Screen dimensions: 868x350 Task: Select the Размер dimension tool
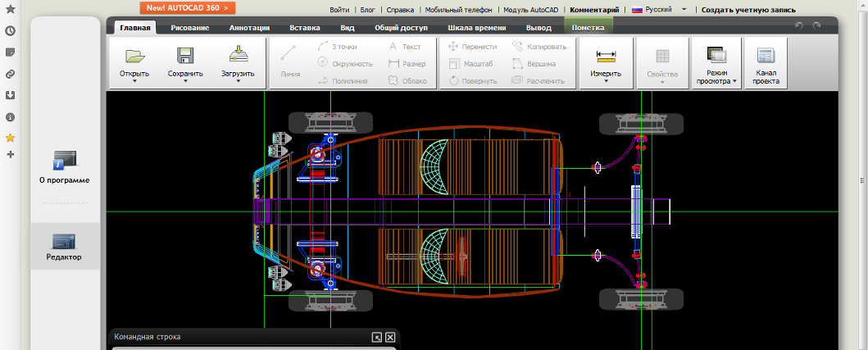coord(407,64)
